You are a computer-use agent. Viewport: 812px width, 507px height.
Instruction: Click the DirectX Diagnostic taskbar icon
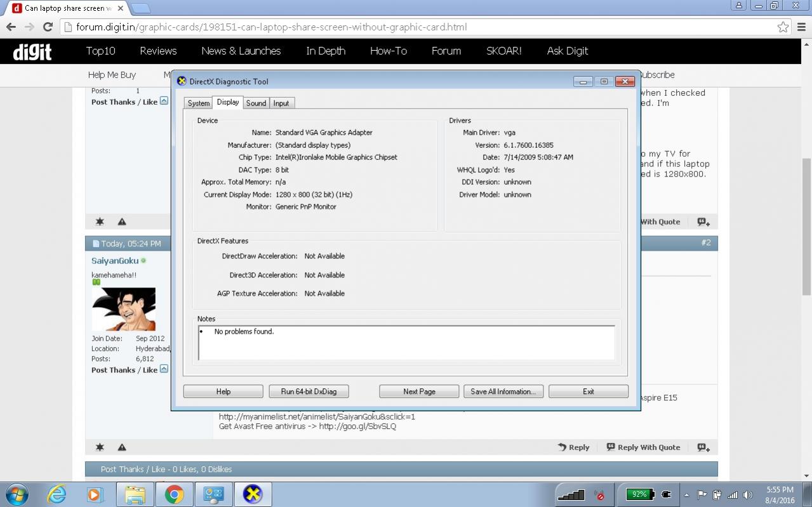coord(253,494)
